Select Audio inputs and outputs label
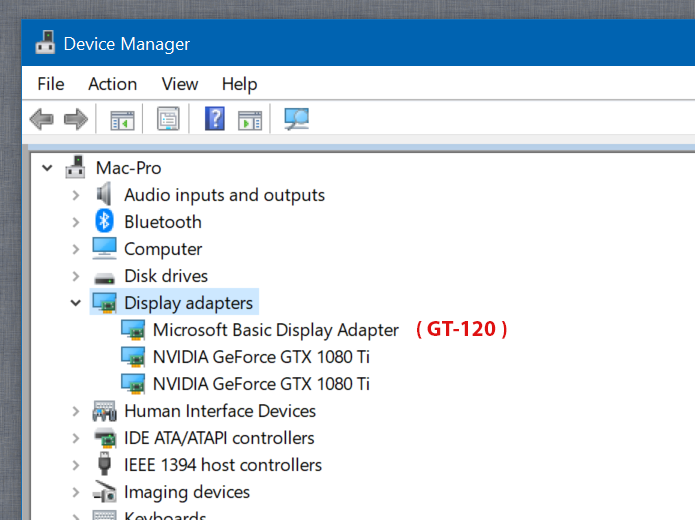 pos(224,195)
